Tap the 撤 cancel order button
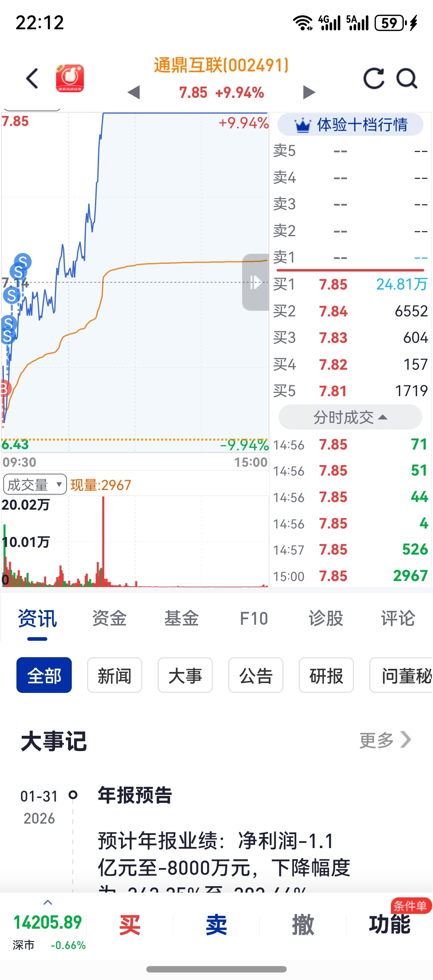The image size is (433, 980). [303, 925]
